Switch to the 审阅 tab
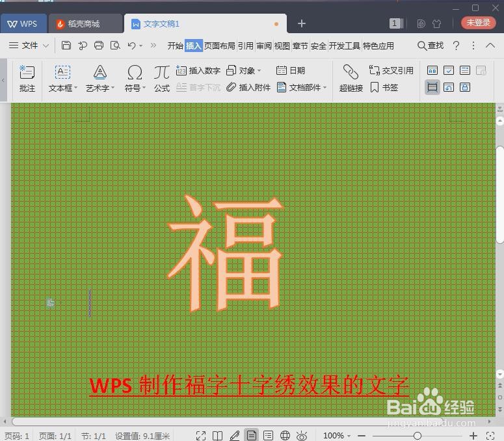Screen dimensions: 504x441 [x=264, y=46]
